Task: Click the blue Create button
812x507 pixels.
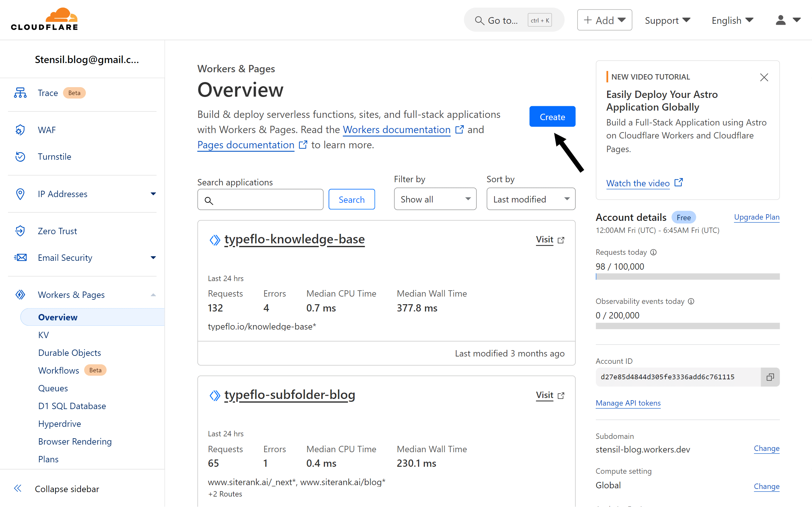Action: pyautogui.click(x=552, y=117)
